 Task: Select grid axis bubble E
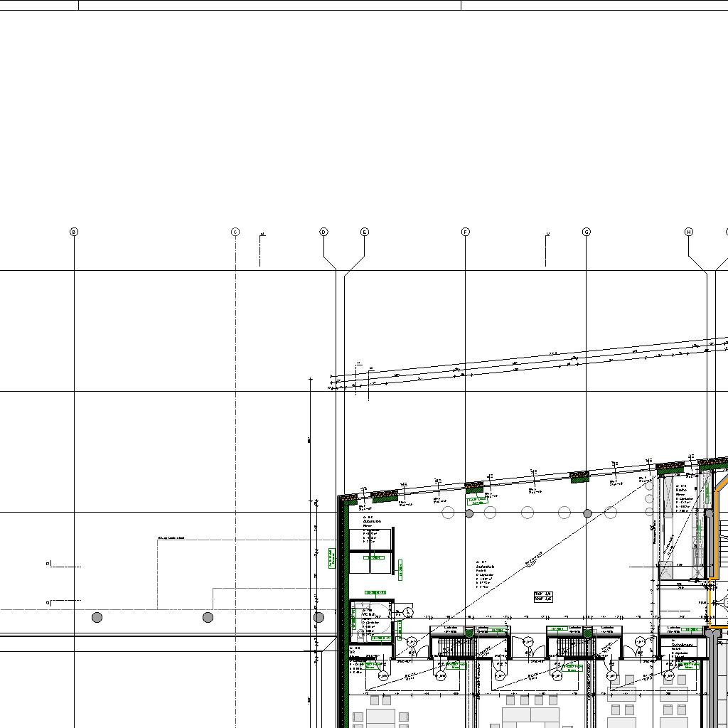pos(365,232)
